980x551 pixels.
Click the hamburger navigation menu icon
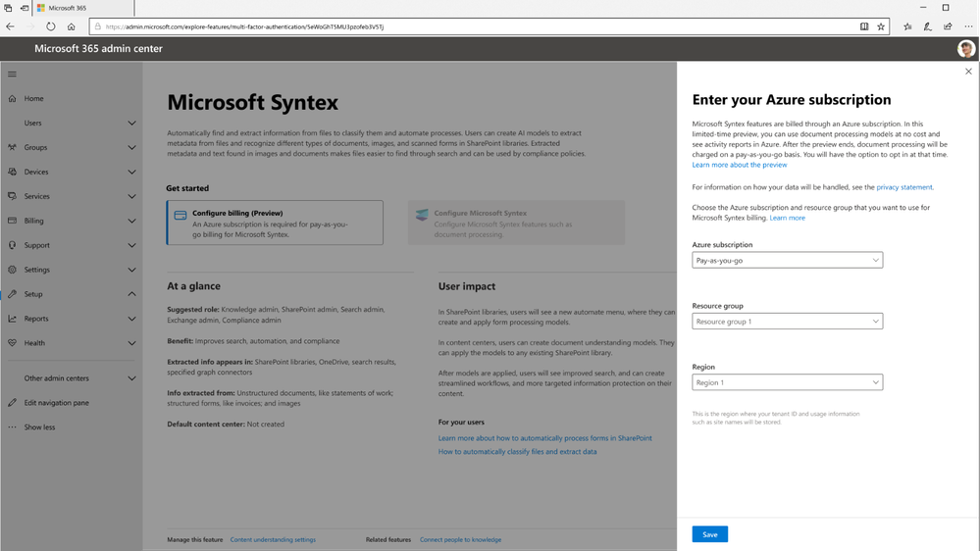(12, 74)
